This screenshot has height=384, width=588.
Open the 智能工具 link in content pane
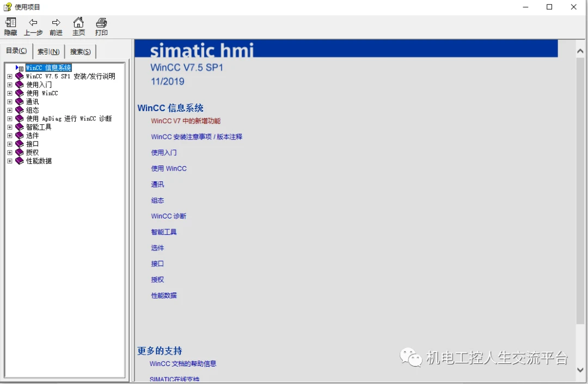coord(164,232)
